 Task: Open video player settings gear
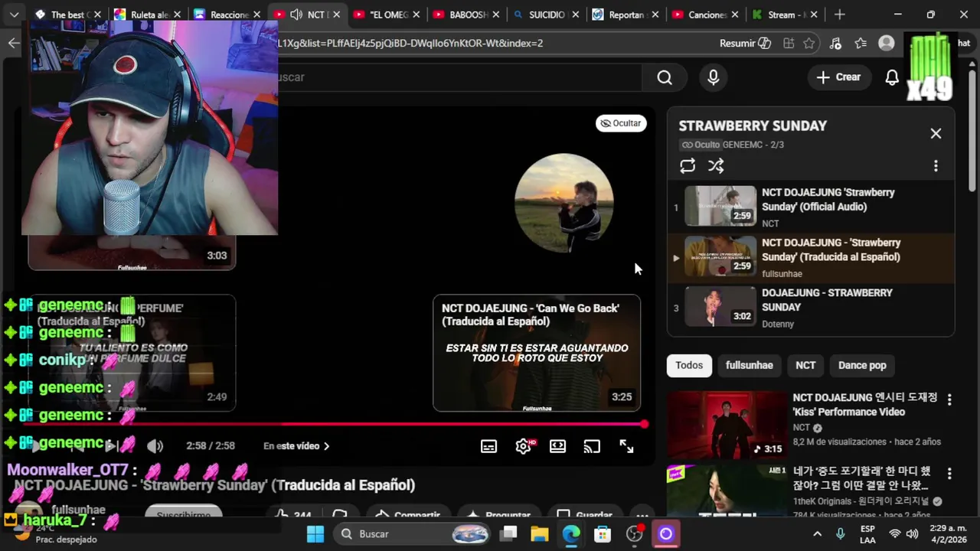pos(524,446)
